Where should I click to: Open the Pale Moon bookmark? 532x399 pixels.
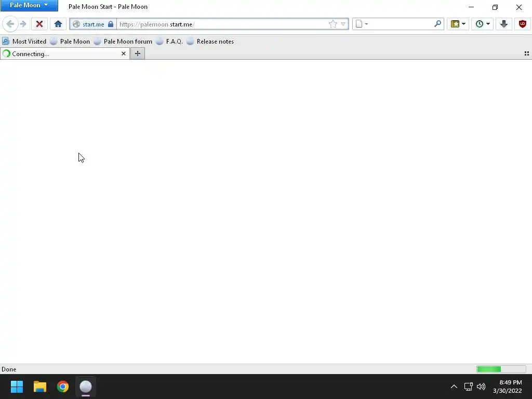coord(70,42)
